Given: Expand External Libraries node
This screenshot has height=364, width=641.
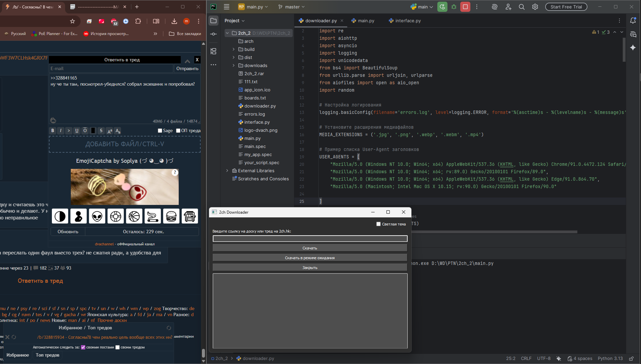Looking at the screenshot, I should 227,171.
